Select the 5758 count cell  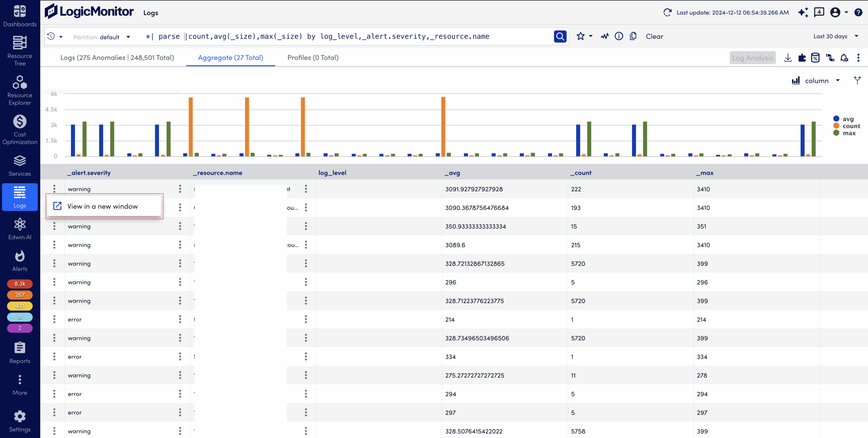click(x=631, y=431)
